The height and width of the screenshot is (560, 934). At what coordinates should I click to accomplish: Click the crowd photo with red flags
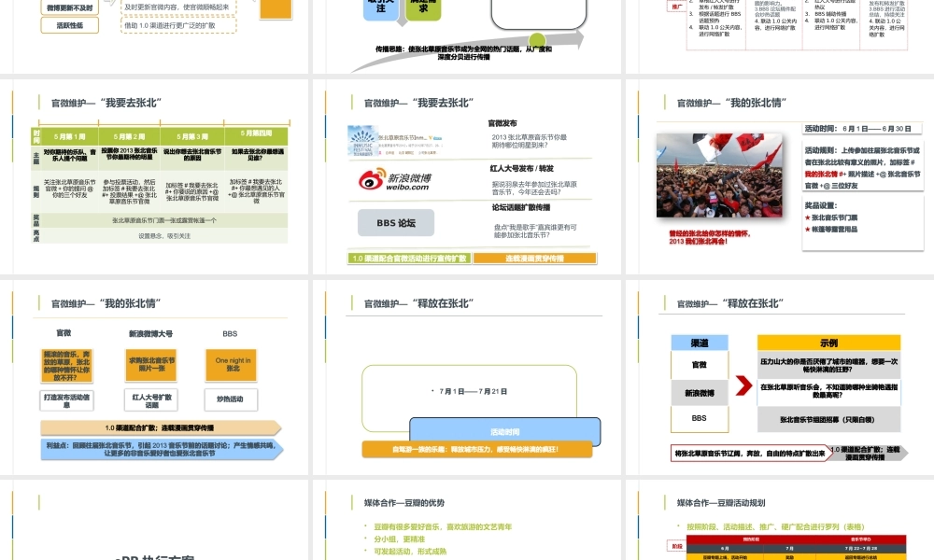[x=719, y=175]
